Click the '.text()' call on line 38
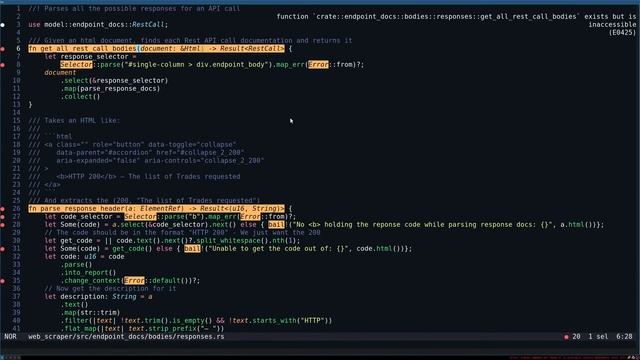 pyautogui.click(x=74, y=304)
